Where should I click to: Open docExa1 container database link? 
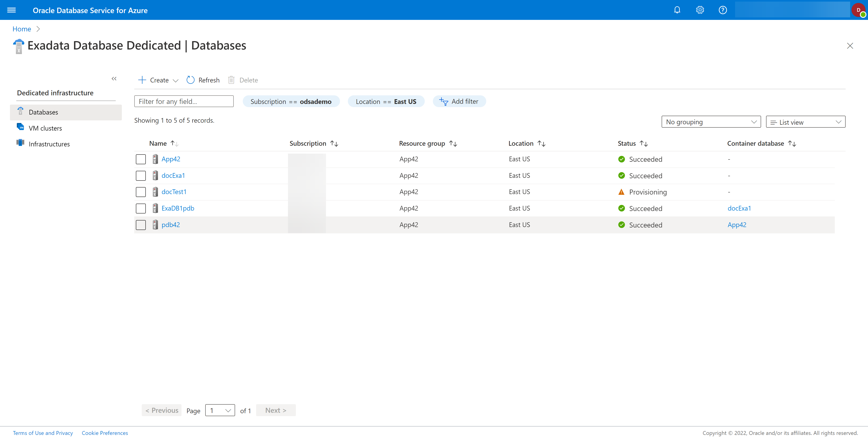(x=739, y=208)
